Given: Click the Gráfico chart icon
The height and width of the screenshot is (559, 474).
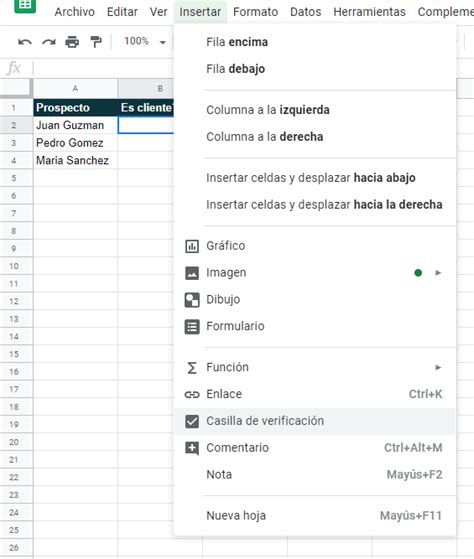Looking at the screenshot, I should 192,246.
